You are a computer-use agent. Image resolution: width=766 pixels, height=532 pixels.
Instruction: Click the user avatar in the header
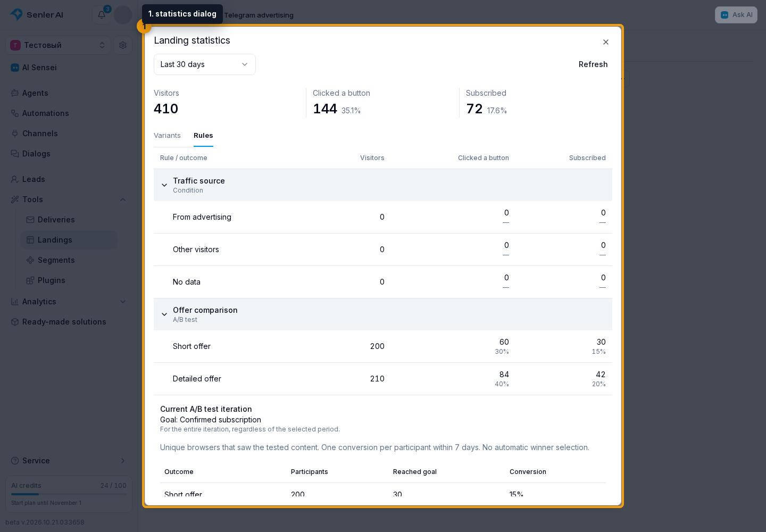tap(123, 15)
